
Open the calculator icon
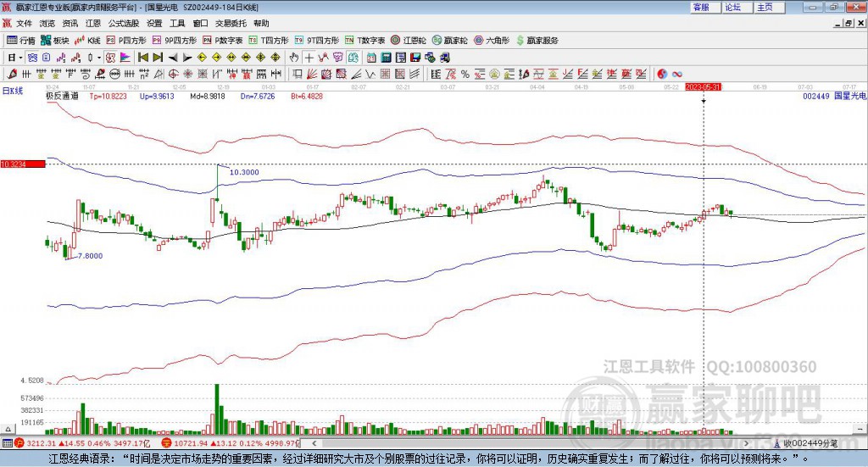(x=386, y=58)
